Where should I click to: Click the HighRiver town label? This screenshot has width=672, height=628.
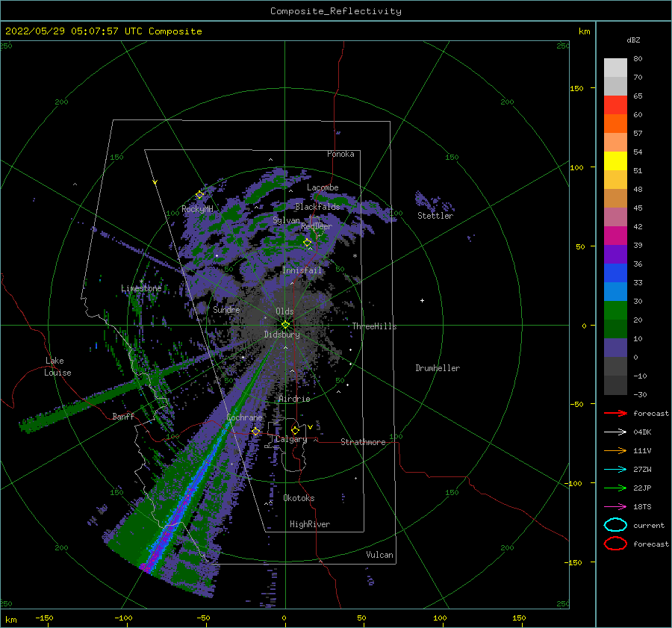pos(310,524)
